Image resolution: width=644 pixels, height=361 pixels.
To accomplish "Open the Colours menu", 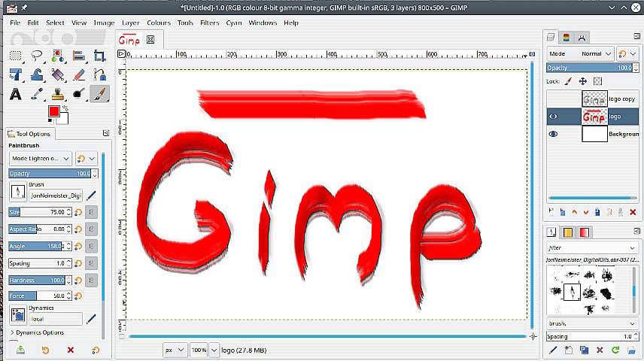I will [159, 23].
